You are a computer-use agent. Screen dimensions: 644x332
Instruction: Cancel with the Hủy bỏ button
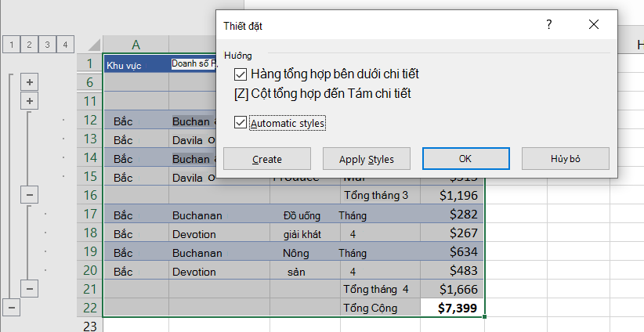pyautogui.click(x=566, y=159)
